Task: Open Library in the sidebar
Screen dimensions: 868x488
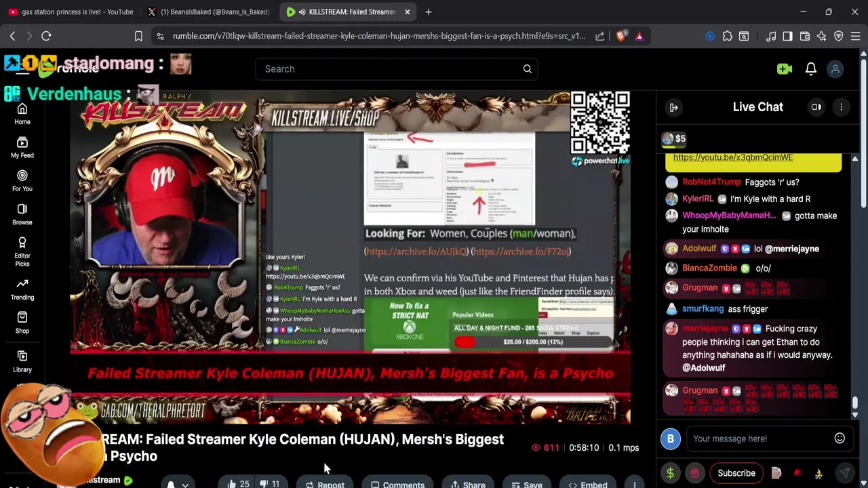Action: (x=22, y=361)
